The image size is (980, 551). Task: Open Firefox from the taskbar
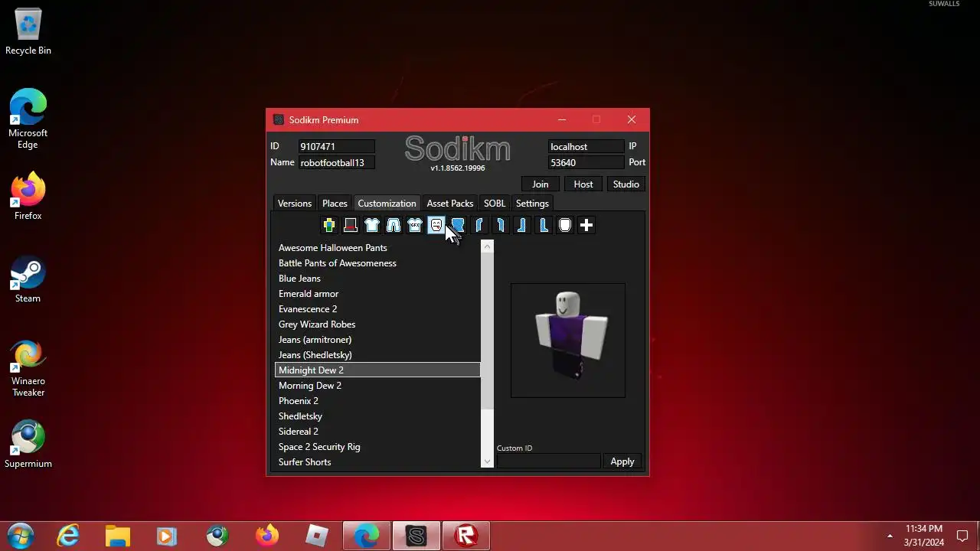(267, 536)
